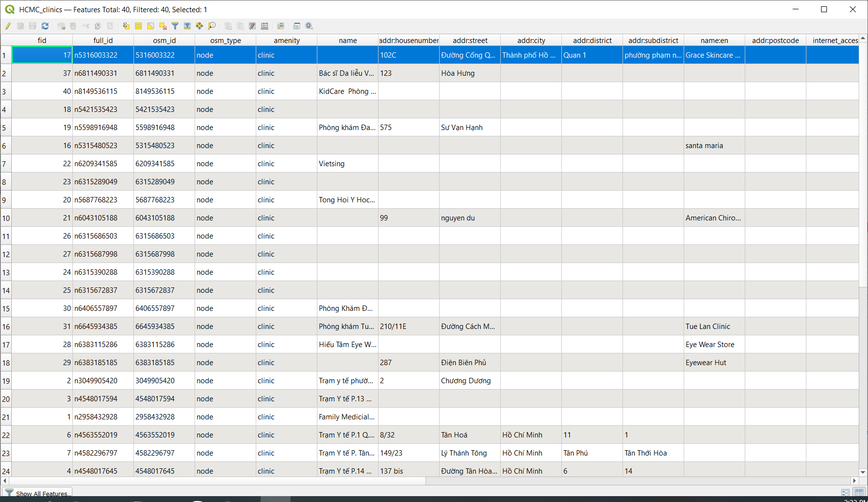Dock the attribute table icon
The width and height of the screenshot is (868, 502).
297,26
